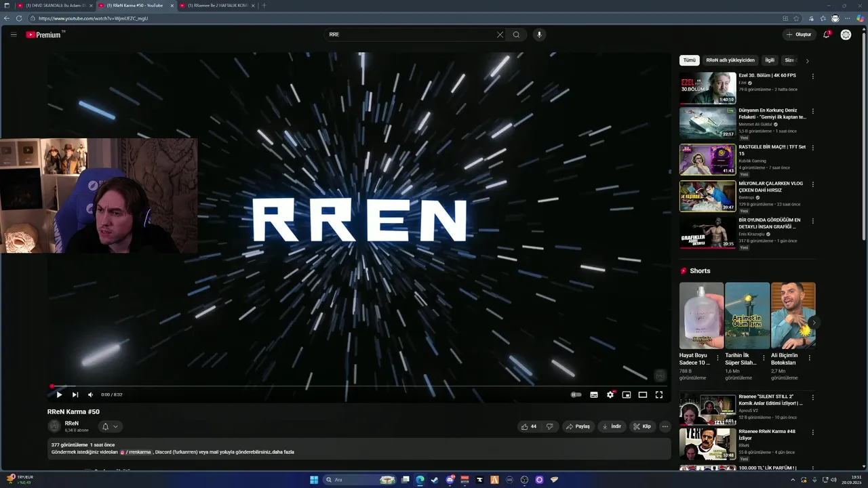868x488 pixels.
Task: Open options for RASTGELE BİR MAÇ video
Action: [x=812, y=148]
